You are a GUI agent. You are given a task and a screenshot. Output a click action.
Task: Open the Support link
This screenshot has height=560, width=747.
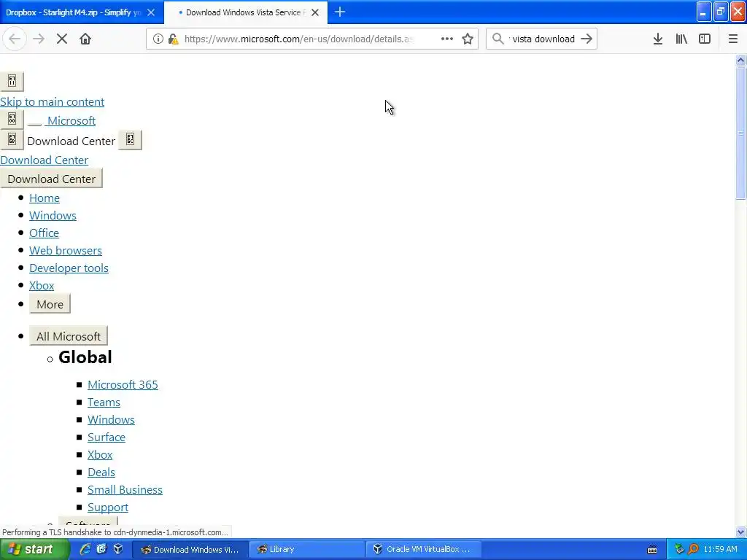coord(108,507)
